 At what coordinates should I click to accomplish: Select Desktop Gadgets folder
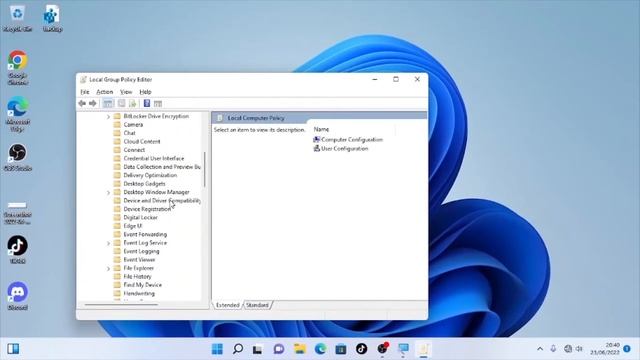140,184
